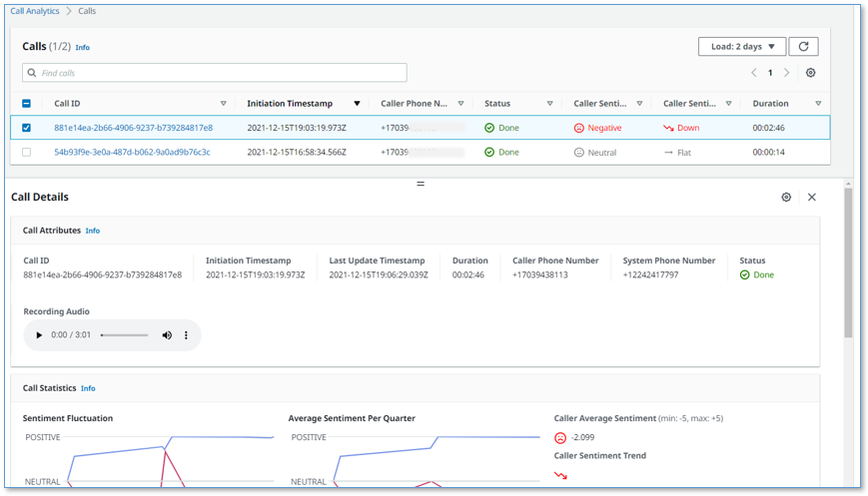Click duration value 00:00:14
868x496 pixels.
click(x=768, y=152)
